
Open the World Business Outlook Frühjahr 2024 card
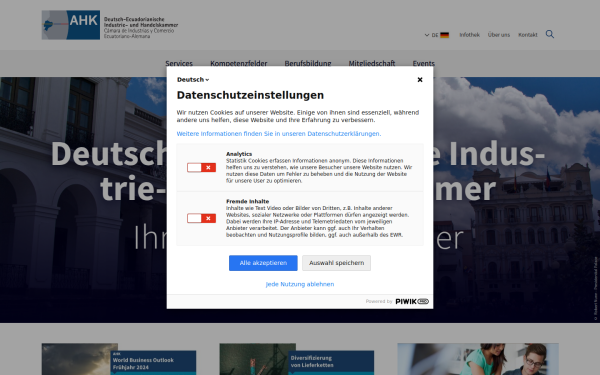coord(119,359)
